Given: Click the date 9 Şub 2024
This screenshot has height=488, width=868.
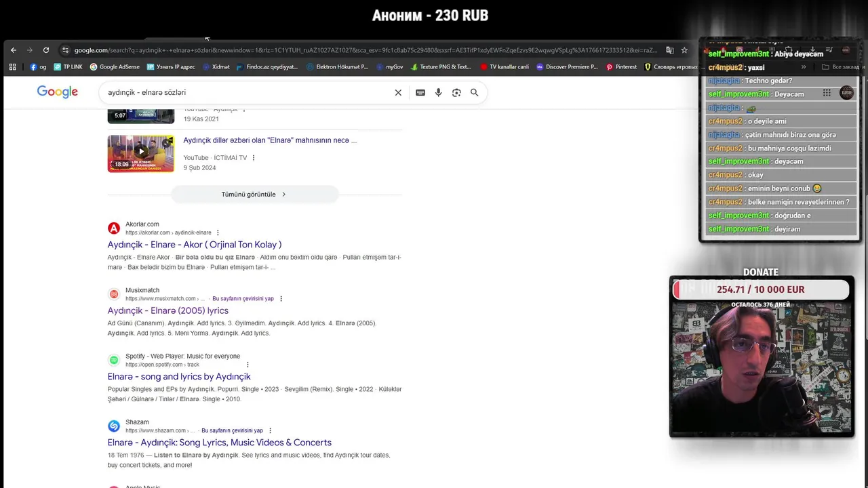Looking at the screenshot, I should (199, 168).
